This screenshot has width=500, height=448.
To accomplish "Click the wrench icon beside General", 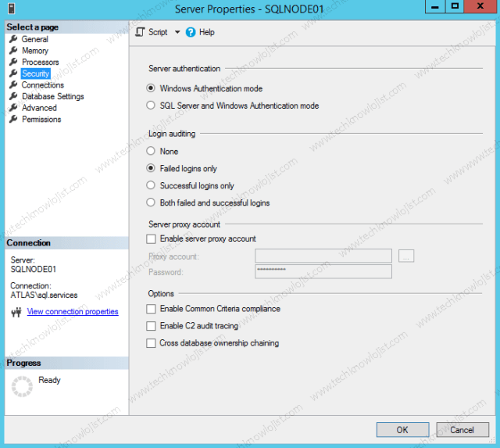I will 13,39.
